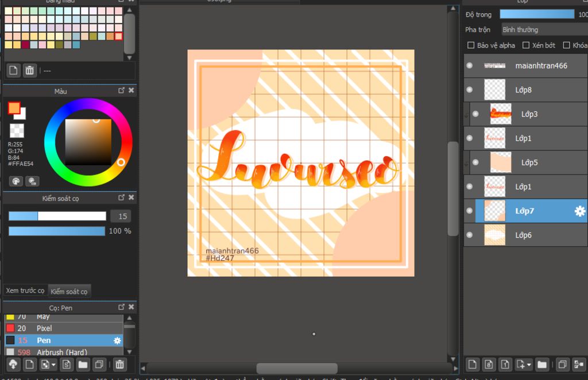Download cloud brushes with the cloud icon
The height and width of the screenshot is (380, 588).
(x=13, y=365)
